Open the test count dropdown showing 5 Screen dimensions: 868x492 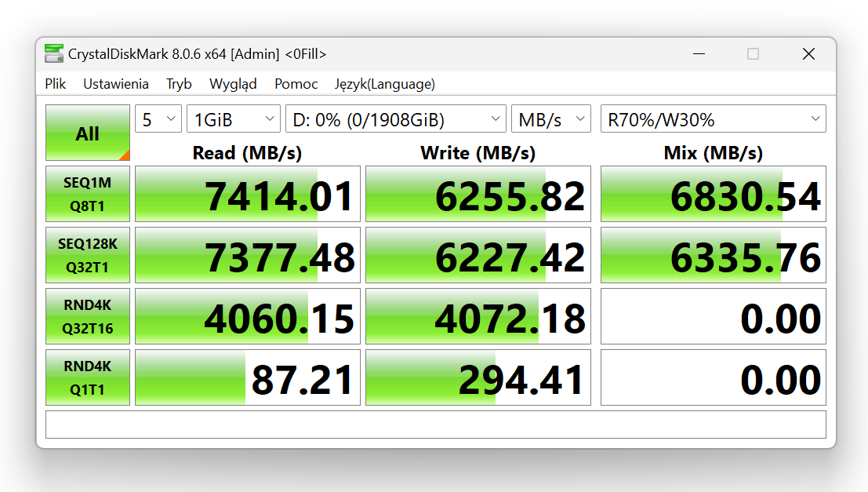[158, 119]
